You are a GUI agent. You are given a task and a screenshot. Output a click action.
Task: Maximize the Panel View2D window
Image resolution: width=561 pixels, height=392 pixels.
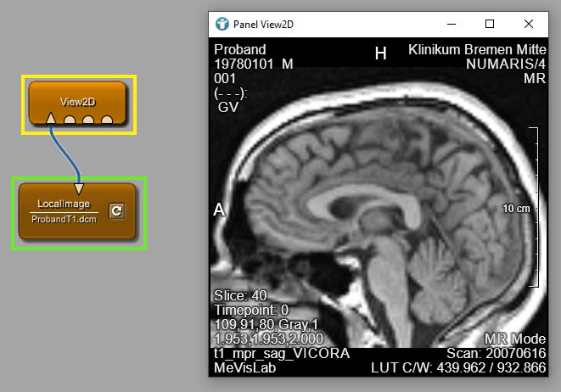click(x=490, y=24)
